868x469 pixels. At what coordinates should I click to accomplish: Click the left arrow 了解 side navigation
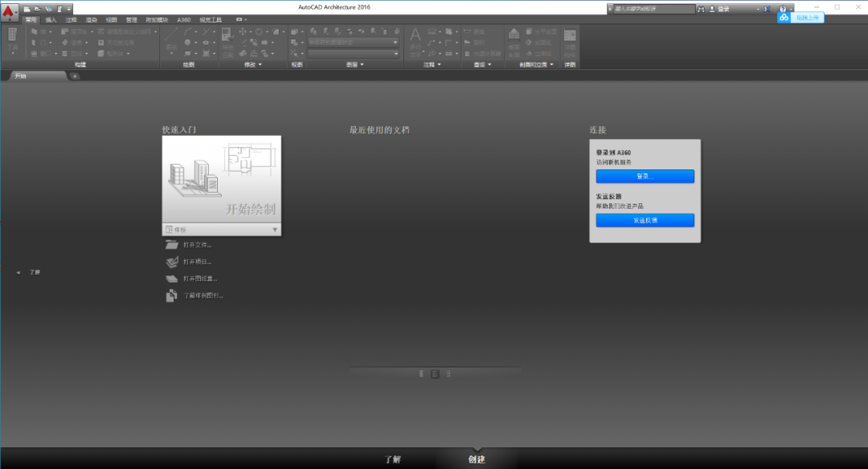click(29, 272)
